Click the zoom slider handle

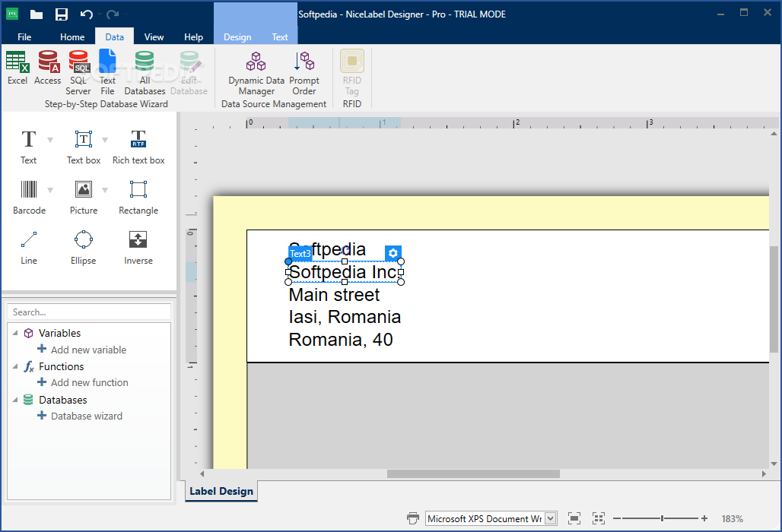663,518
